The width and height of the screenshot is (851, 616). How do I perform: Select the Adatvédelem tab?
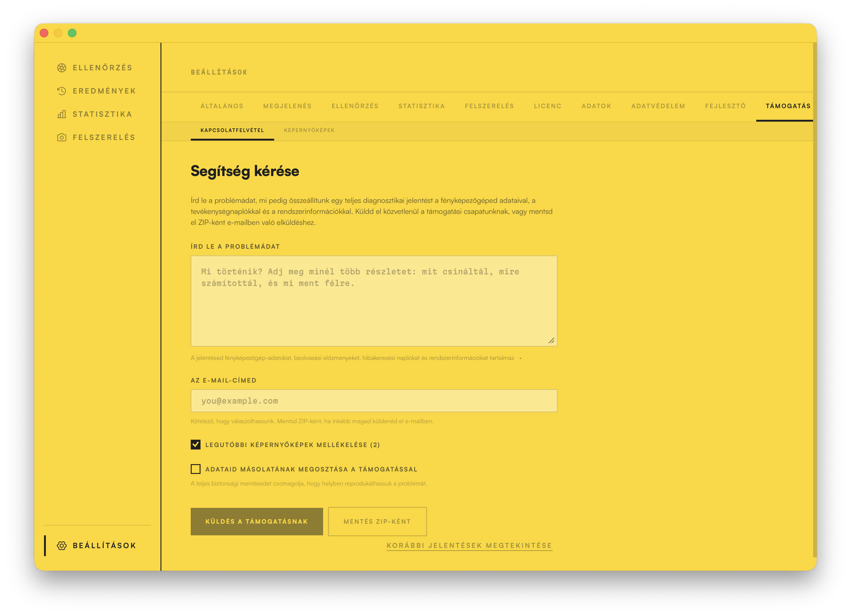coord(658,106)
